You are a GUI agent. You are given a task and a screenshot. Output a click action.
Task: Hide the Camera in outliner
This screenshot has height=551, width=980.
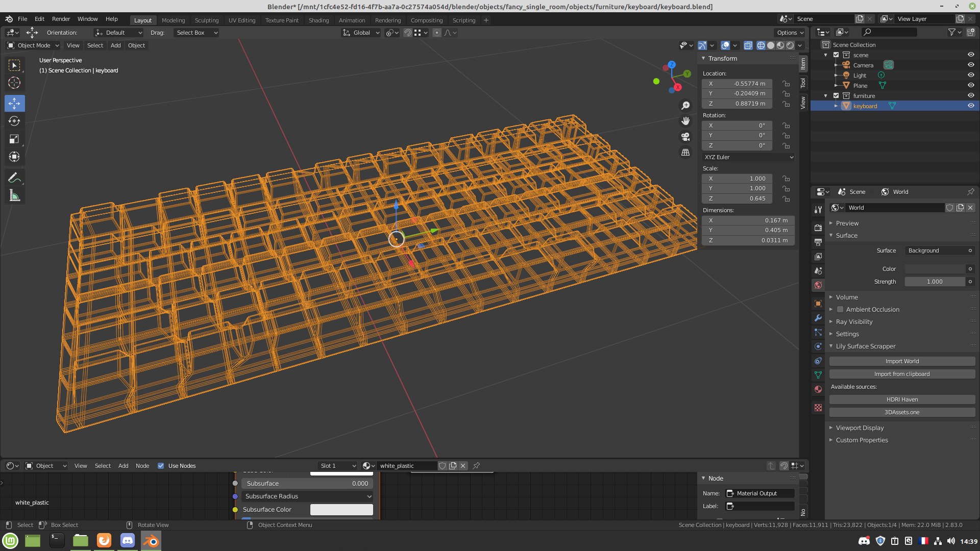(x=971, y=65)
